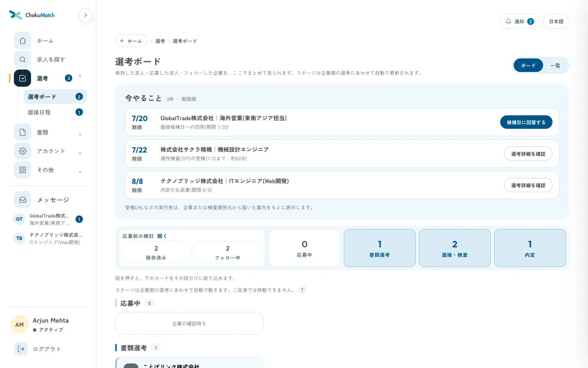The width and height of the screenshot is (588, 368).
Task: Click the Arjun Mehta profile name
Action: coord(51,321)
